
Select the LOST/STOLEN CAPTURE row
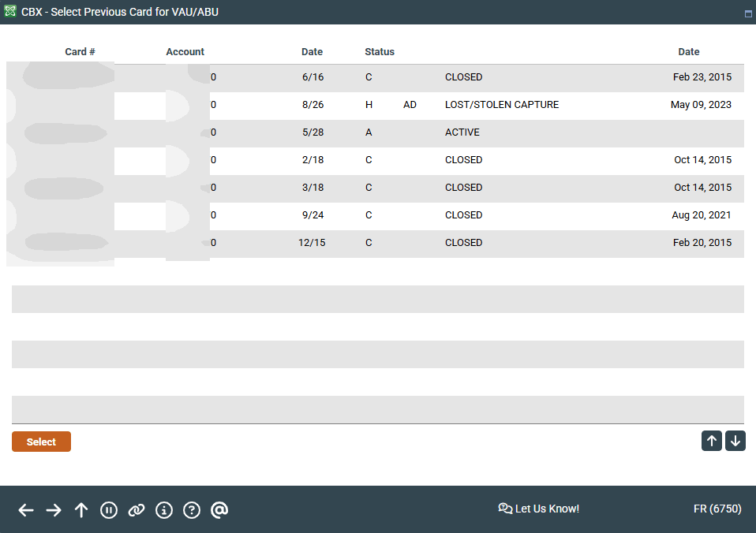[501, 105]
